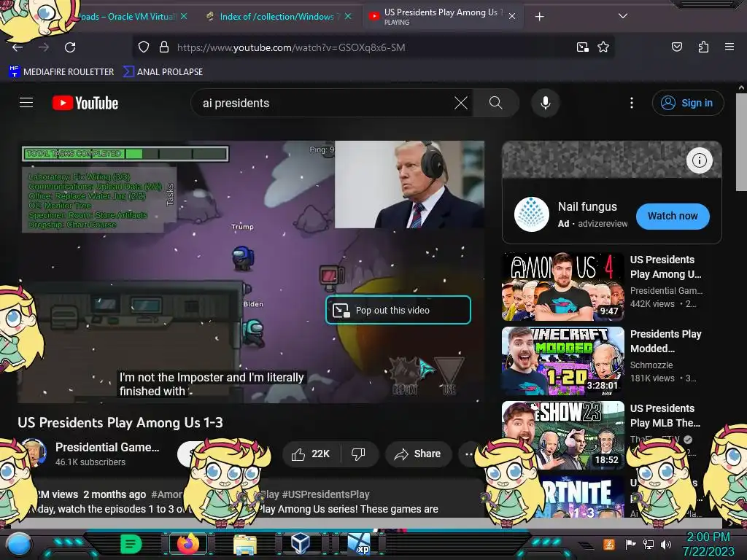Go back with the browser back arrow
The image size is (747, 560).
point(18,47)
